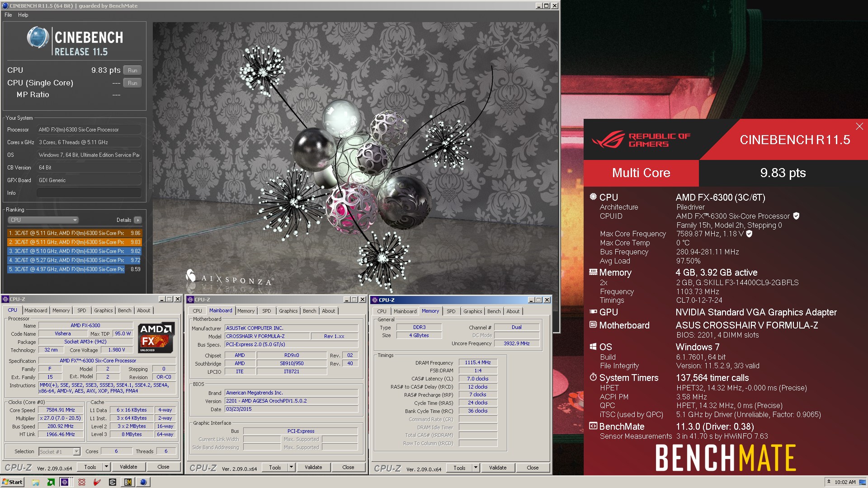
Task: Run the CPU Single Core benchmark
Action: (x=132, y=83)
